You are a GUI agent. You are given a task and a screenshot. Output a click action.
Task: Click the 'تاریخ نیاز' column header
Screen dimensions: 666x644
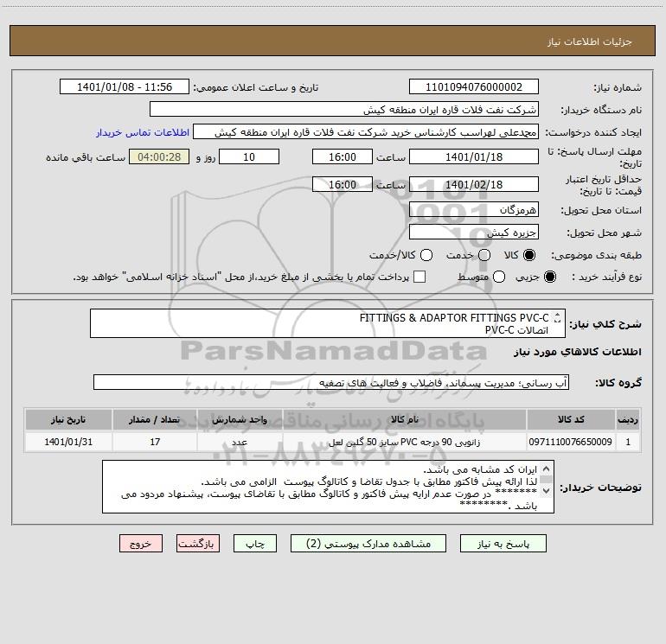[x=68, y=419]
